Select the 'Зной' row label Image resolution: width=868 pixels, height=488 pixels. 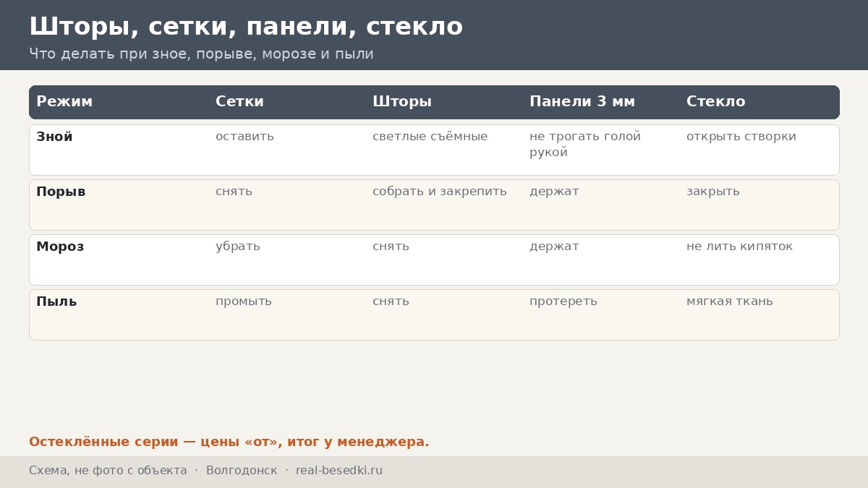pos(54,137)
